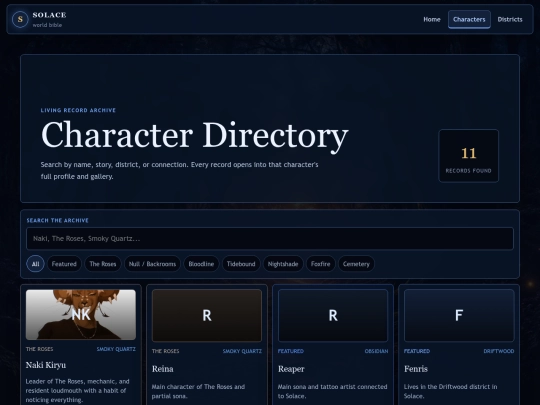The image size is (540, 405).
Task: Toggle the Cemetery filter chip
Action: [x=356, y=264]
